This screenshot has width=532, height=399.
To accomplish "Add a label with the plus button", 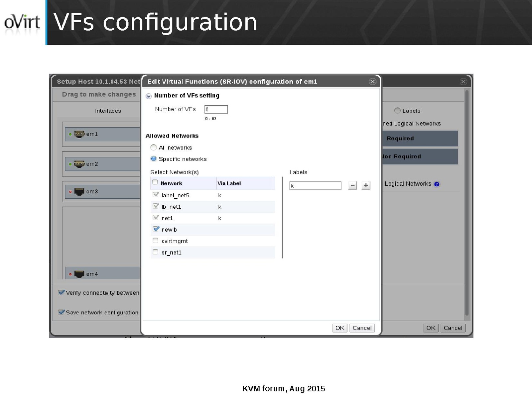I will 366,185.
